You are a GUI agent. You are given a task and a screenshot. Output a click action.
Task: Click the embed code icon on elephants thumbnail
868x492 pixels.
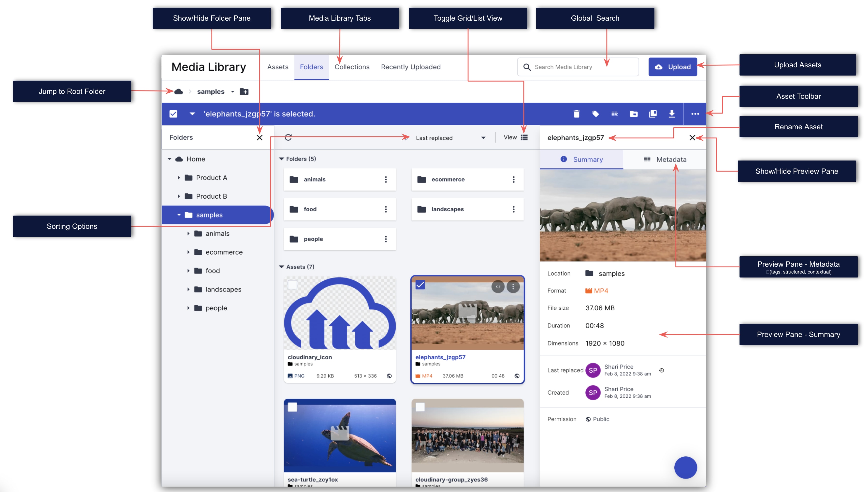(x=498, y=287)
